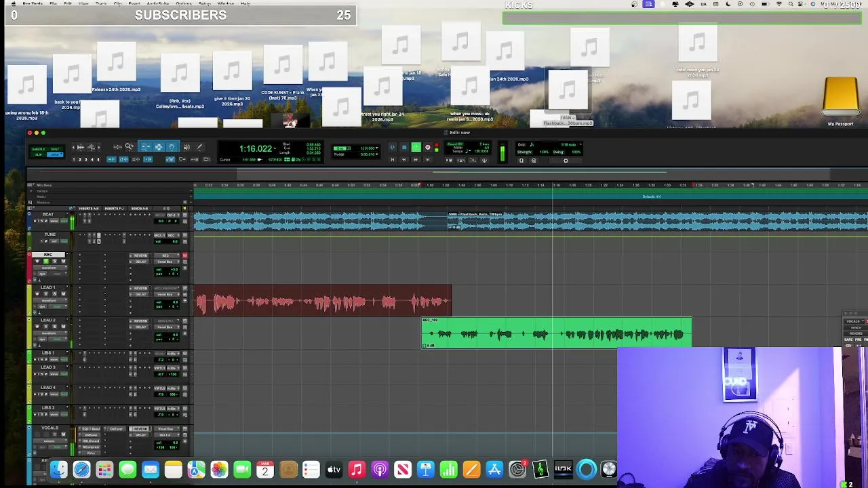Screen dimensions: 868x488
Task: Open Mail from the Dock
Action: click(x=151, y=469)
